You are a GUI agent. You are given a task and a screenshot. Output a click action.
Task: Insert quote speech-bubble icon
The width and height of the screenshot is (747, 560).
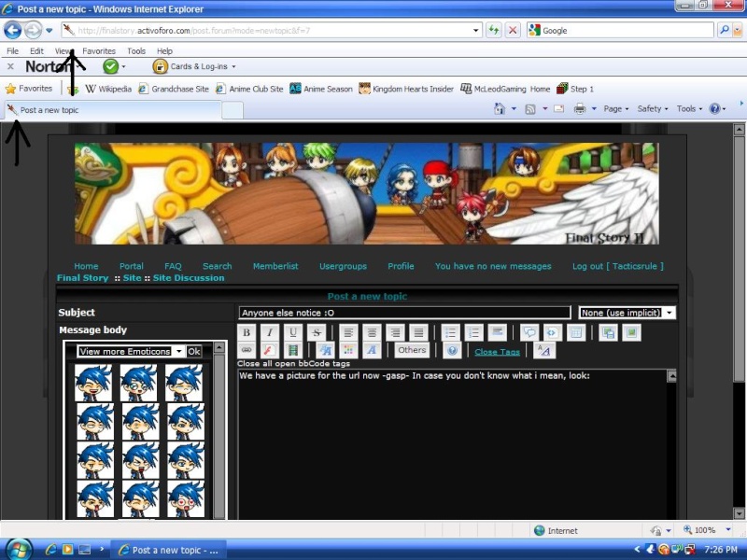click(529, 332)
